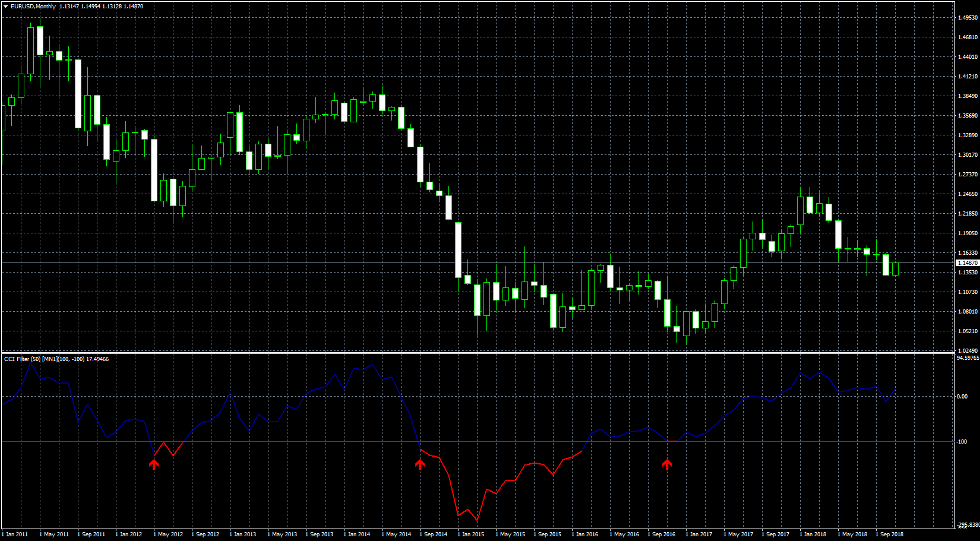Image resolution: width=980 pixels, height=541 pixels.
Task: Click the 1.08010 price scale label
Action: click(968, 312)
